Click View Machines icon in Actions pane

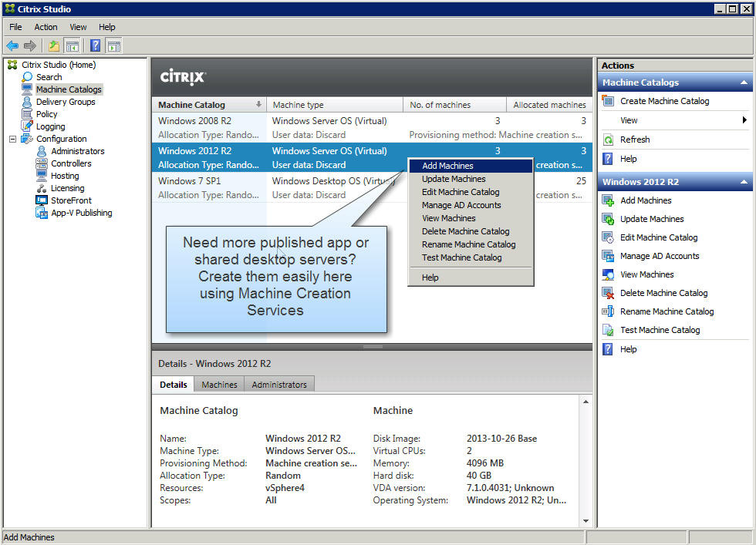tap(608, 274)
